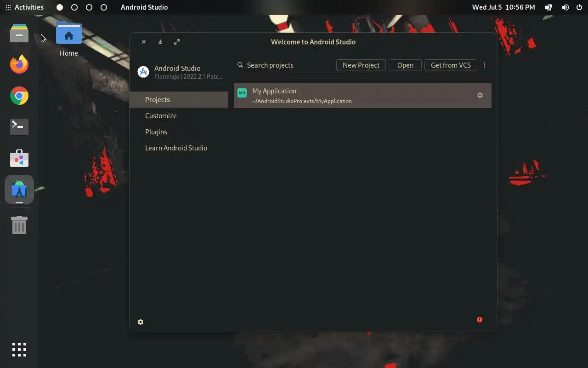Show all applications grid
This screenshot has width=588, height=368.
pos(19,350)
